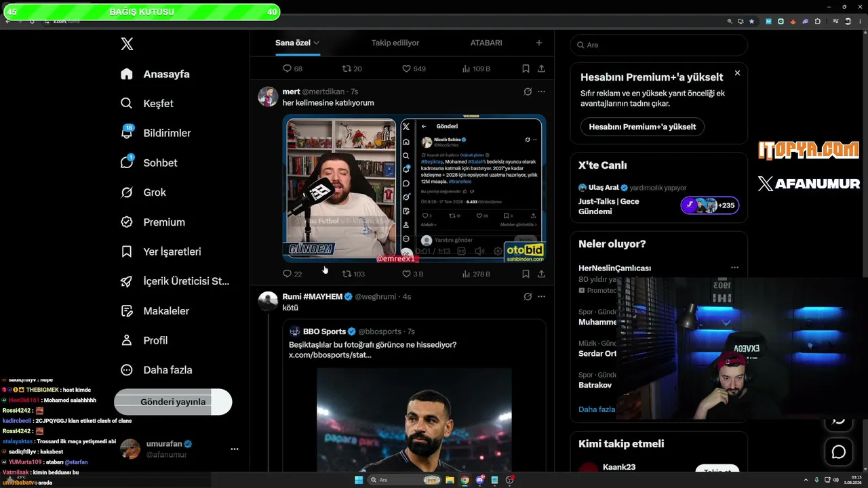Click the Ara search field on X
This screenshot has width=868, height=488.
point(658,45)
